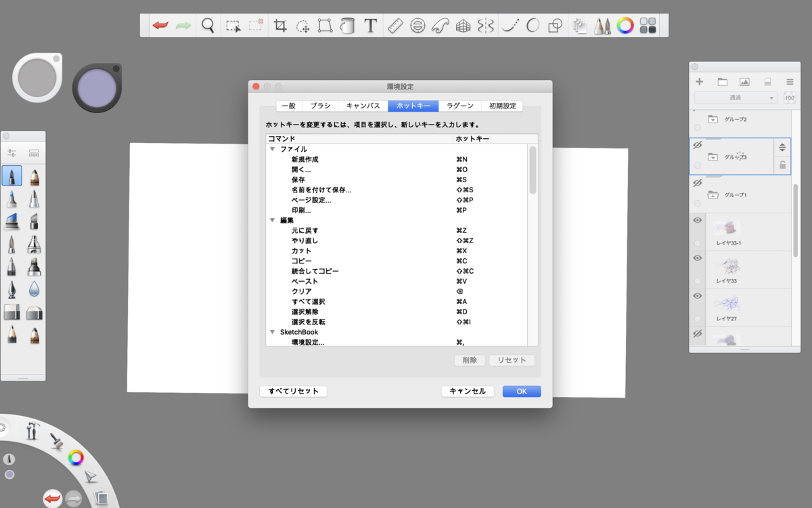812x508 pixels.
Task: Pick the Text tool
Action: click(x=370, y=26)
